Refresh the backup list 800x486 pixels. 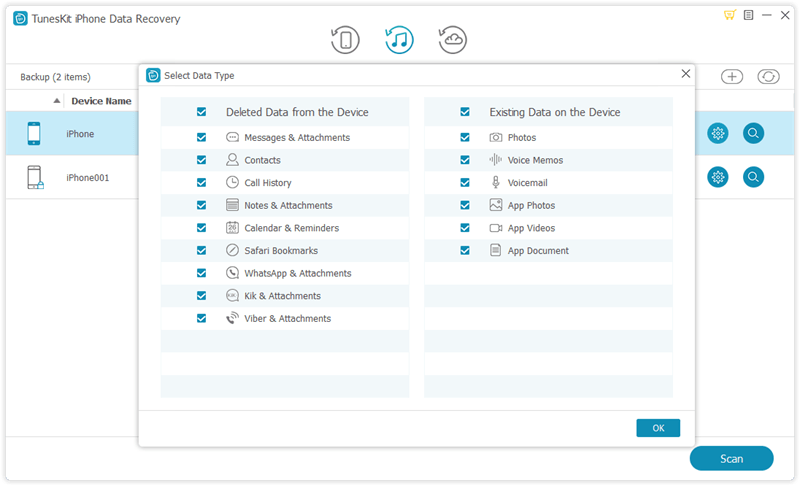(768, 76)
